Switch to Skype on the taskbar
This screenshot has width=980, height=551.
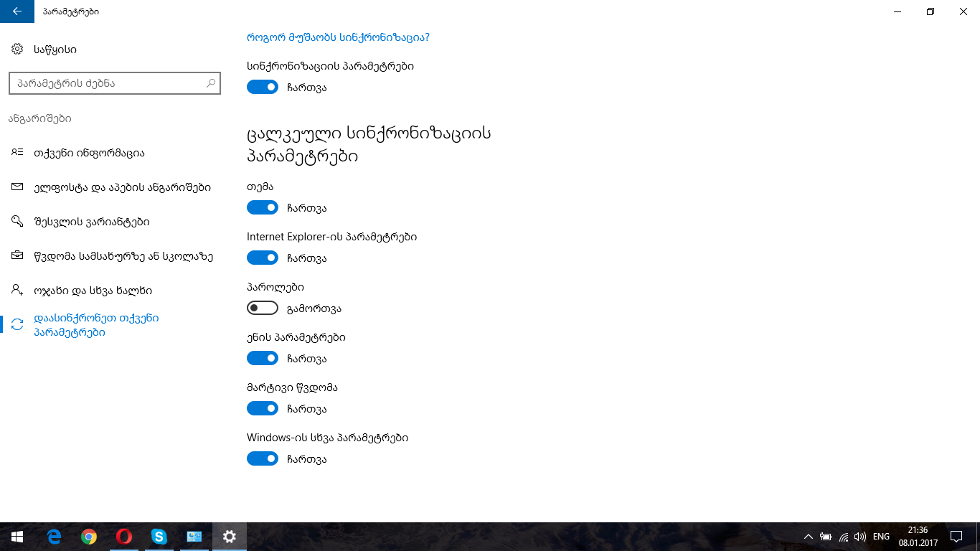[159, 537]
